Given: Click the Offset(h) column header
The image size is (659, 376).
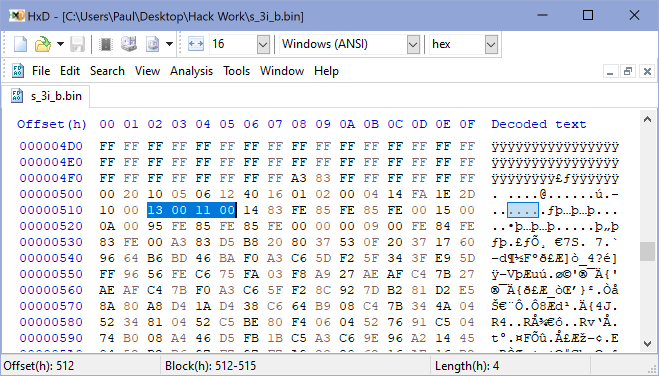Looking at the screenshot, I should click(x=52, y=124).
